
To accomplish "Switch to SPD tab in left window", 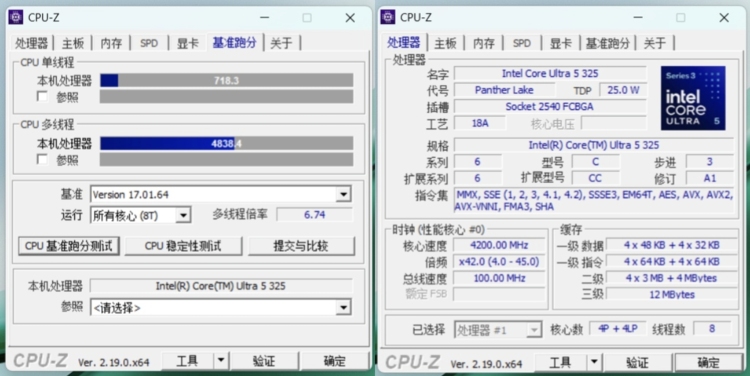I will click(x=149, y=44).
